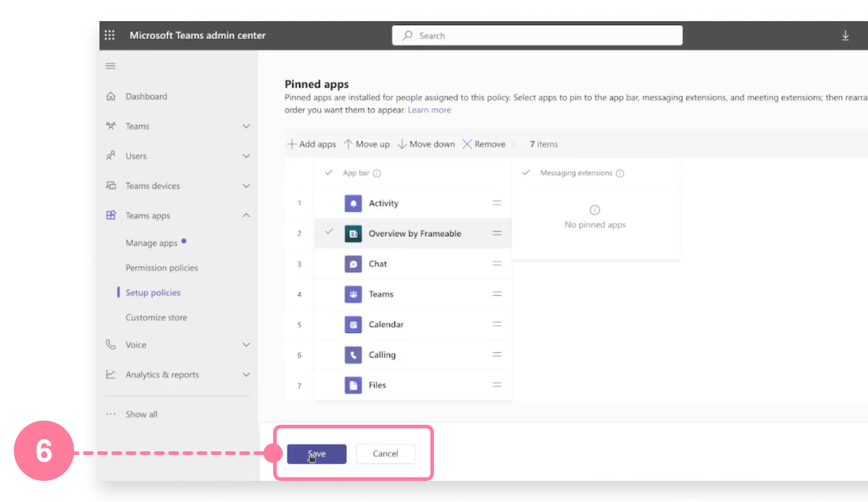Click the Dashboard home icon
This screenshot has width=868, height=502.
point(110,97)
